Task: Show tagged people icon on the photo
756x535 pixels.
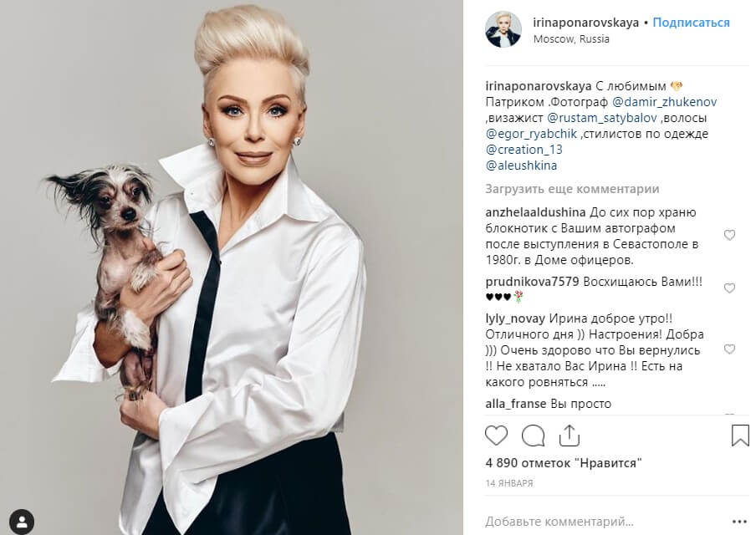Action: coord(22,522)
